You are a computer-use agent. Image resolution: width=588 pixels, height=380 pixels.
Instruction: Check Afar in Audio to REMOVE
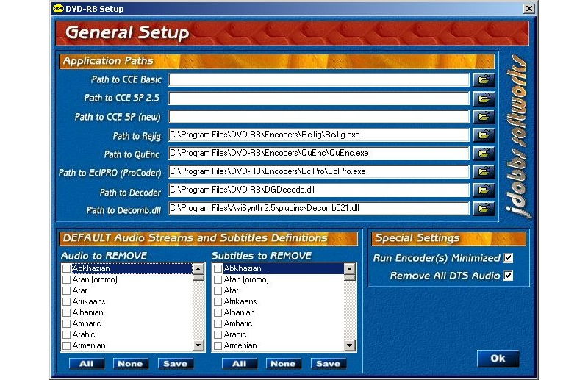(67, 290)
